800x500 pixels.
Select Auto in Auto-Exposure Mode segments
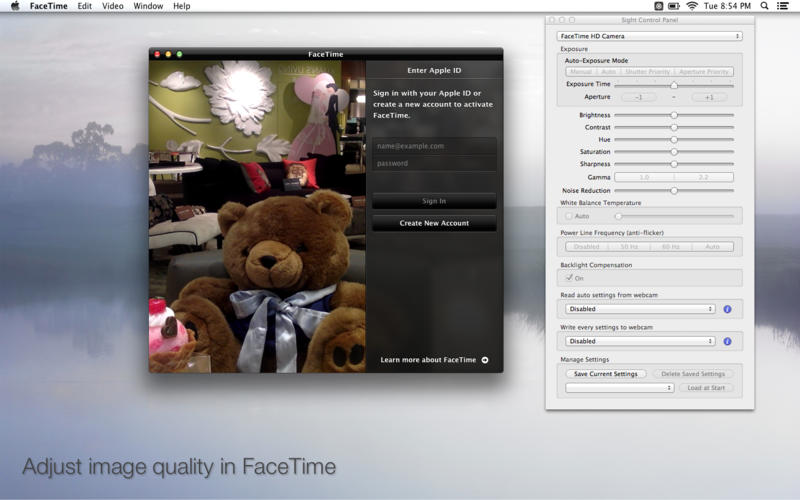click(608, 72)
